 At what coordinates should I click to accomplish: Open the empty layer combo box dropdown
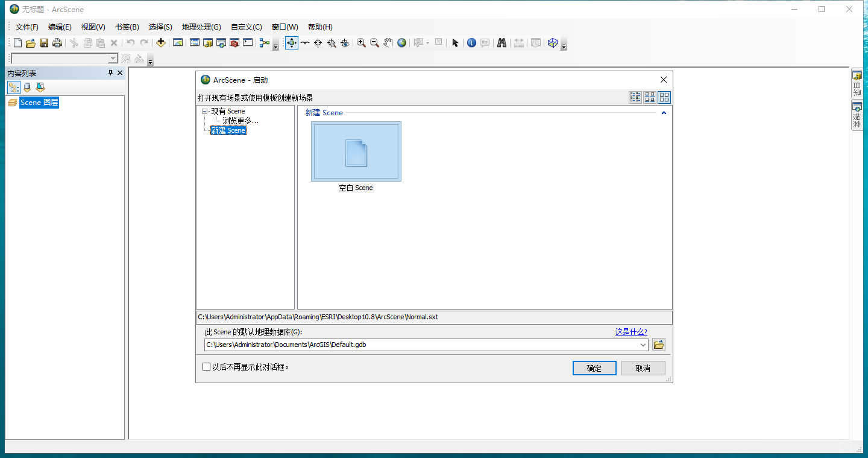tap(113, 59)
